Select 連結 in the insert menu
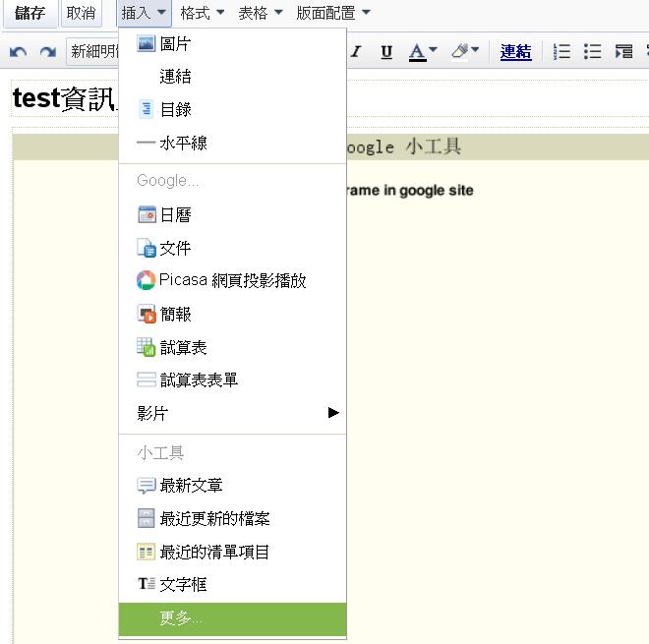This screenshot has height=644, width=649. pos(232,77)
